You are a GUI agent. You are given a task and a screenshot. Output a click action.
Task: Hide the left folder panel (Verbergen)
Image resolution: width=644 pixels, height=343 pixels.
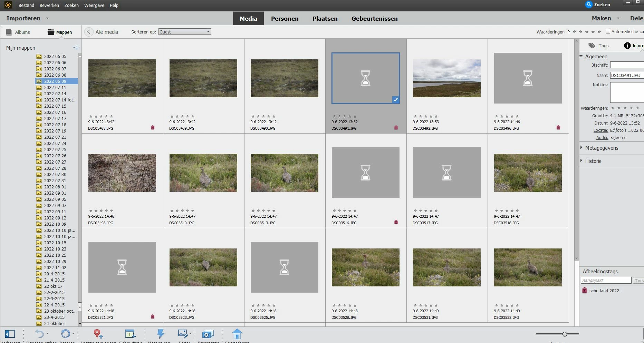pyautogui.click(x=10, y=334)
